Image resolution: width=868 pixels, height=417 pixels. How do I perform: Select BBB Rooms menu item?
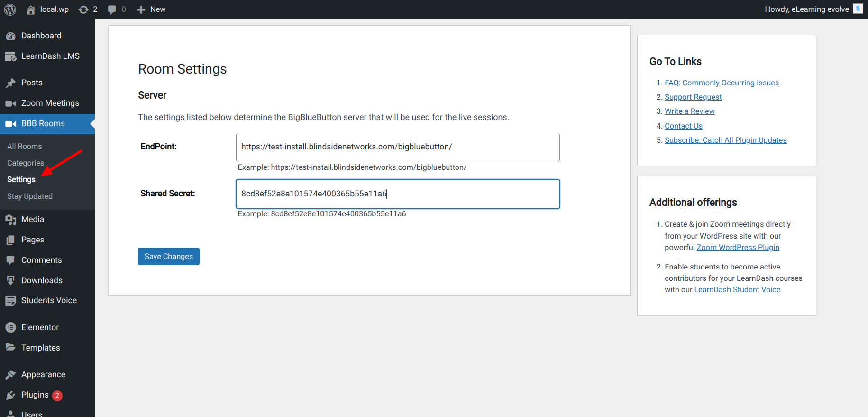[x=47, y=123]
